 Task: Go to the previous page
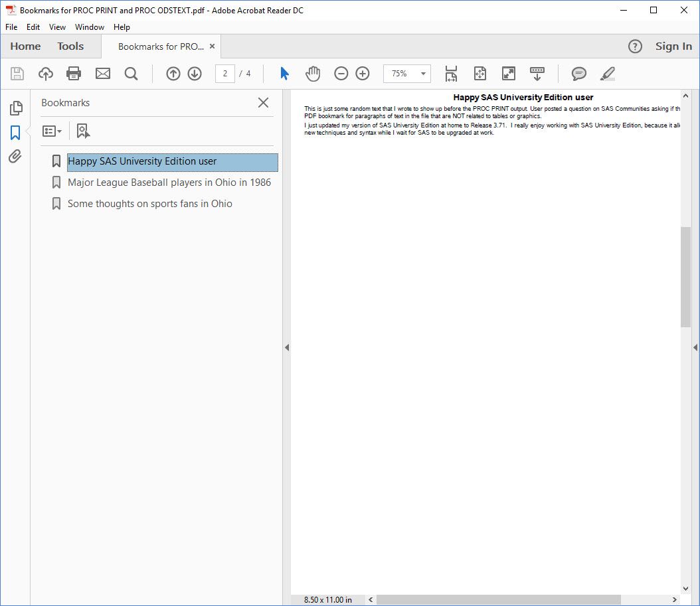173,74
